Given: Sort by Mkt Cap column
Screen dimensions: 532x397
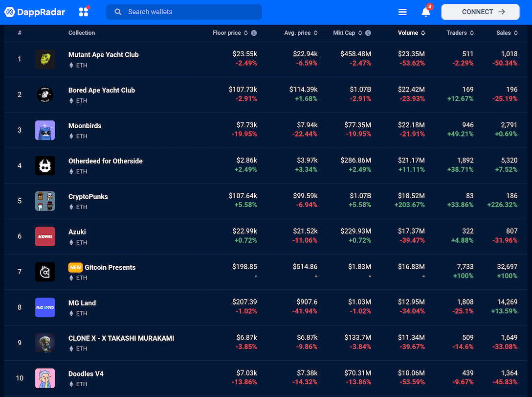Looking at the screenshot, I should coord(348,33).
